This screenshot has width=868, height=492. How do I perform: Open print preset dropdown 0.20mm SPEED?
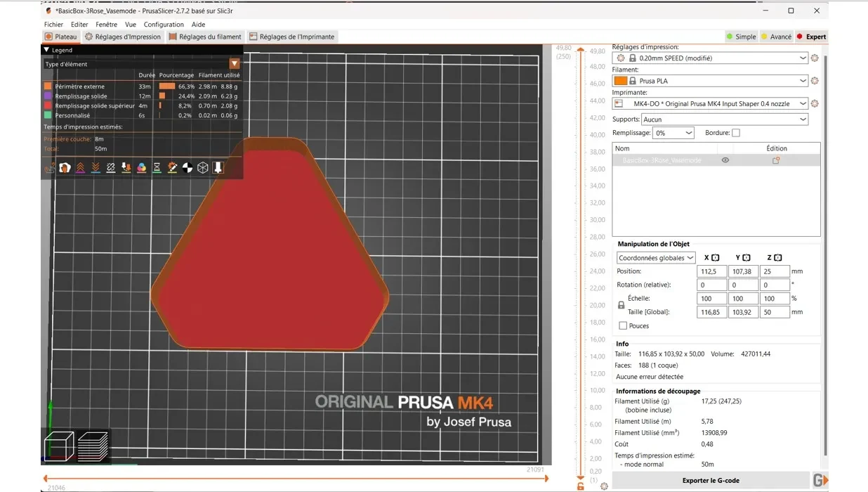pyautogui.click(x=710, y=58)
